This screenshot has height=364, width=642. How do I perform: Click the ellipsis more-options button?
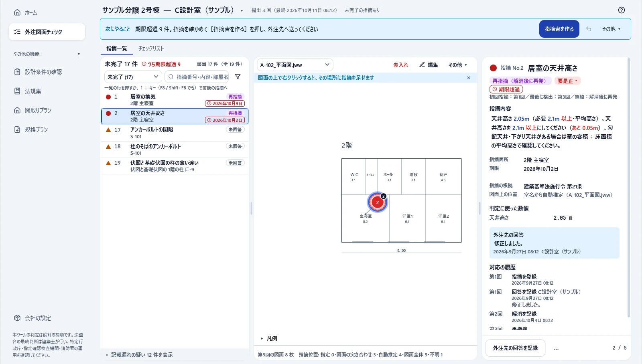tap(556, 348)
